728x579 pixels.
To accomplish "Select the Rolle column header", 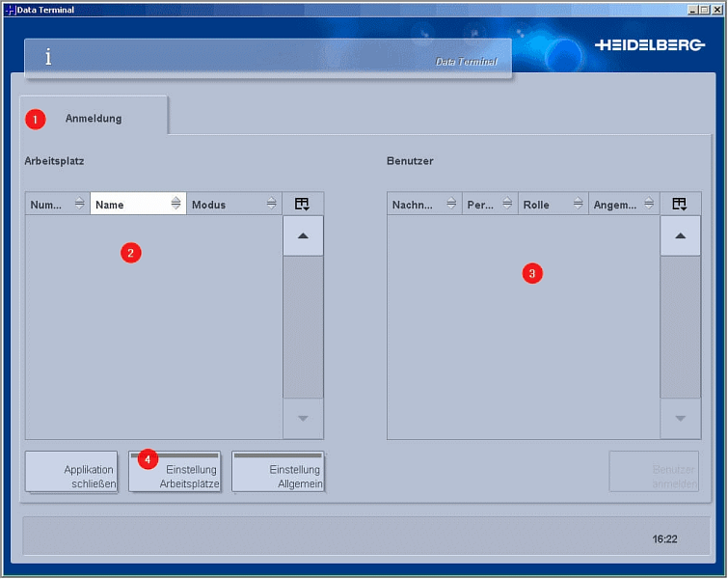I will (540, 205).
